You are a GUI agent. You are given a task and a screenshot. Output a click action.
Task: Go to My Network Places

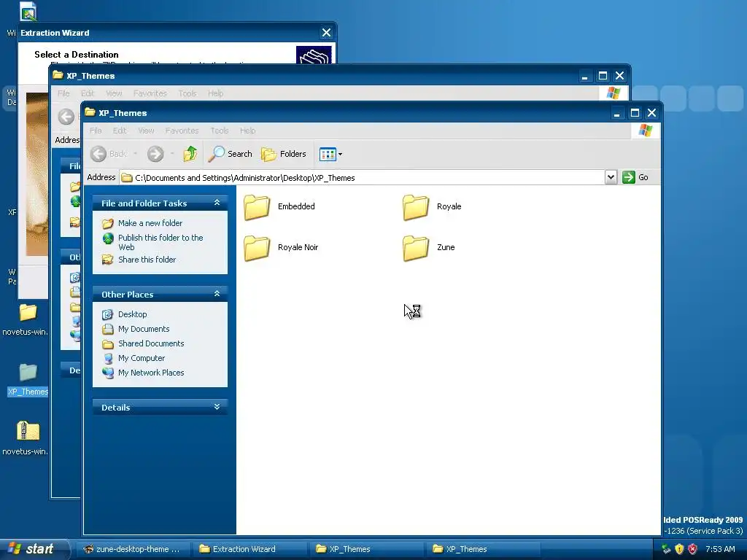[150, 373]
